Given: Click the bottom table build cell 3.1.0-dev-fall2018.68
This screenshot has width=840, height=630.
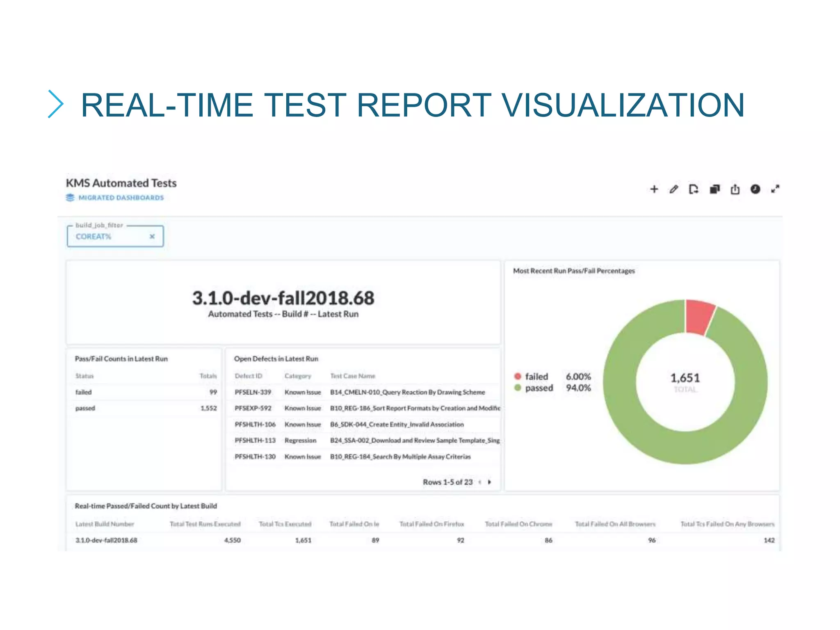Looking at the screenshot, I should 106,541.
